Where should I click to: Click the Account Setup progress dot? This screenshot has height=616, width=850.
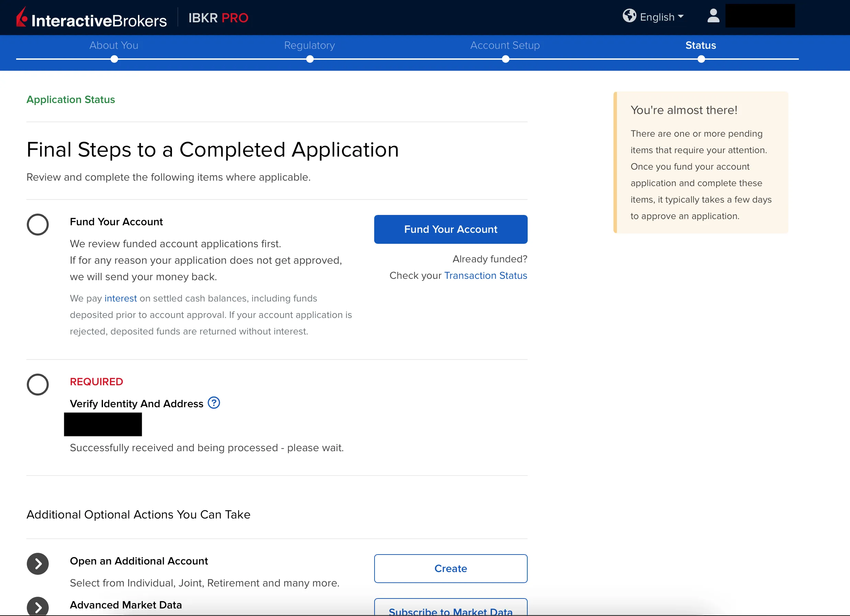coord(506,59)
